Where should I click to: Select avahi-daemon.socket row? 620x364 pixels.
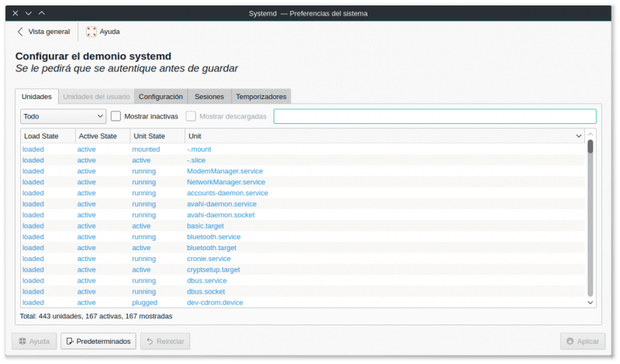click(303, 215)
